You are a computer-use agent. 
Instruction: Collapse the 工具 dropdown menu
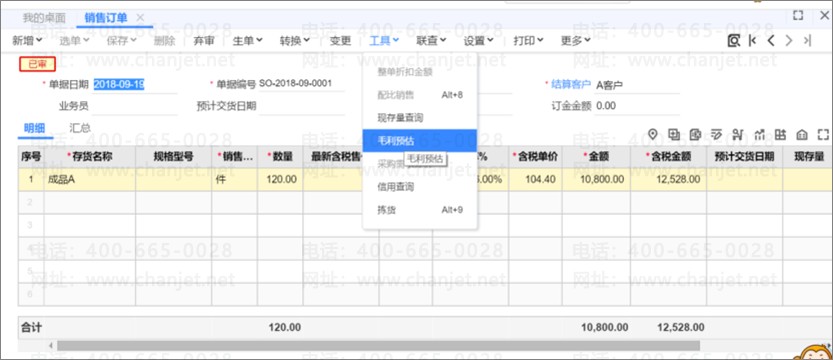tap(384, 40)
